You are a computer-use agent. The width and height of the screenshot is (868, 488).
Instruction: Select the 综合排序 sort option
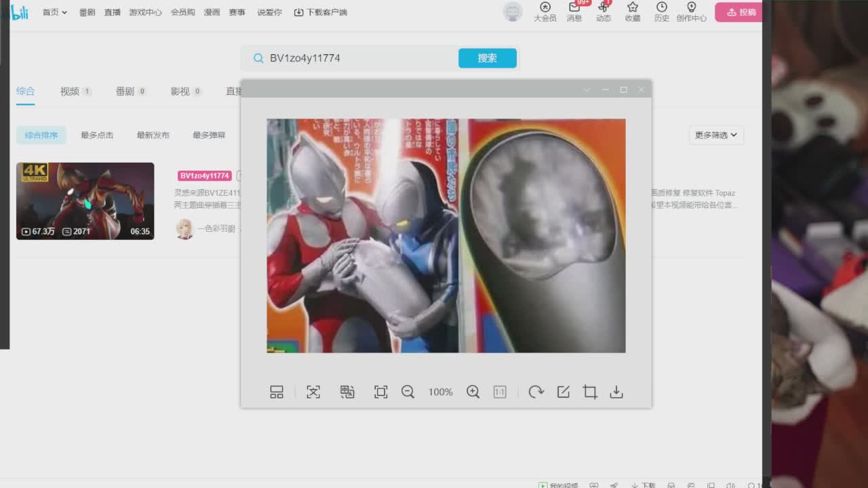pos(41,135)
